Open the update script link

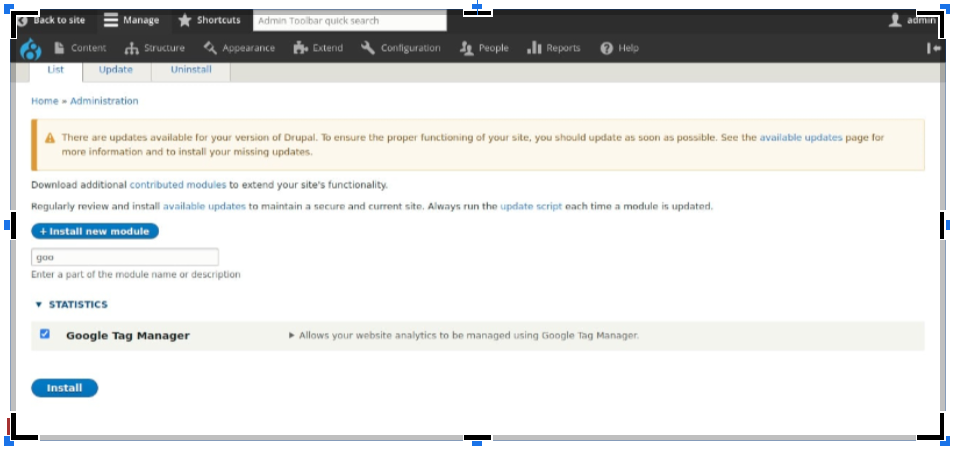(531, 207)
